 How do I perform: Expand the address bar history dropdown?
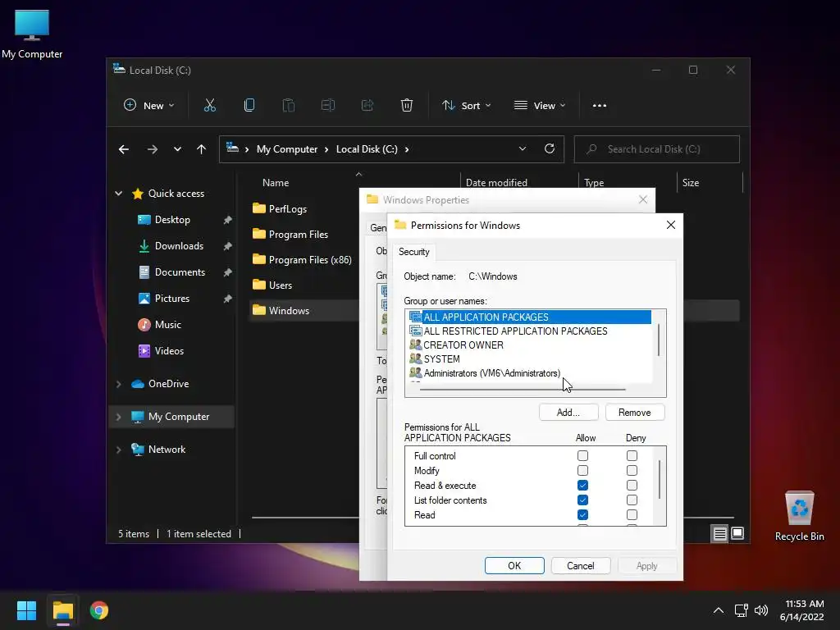(523, 149)
